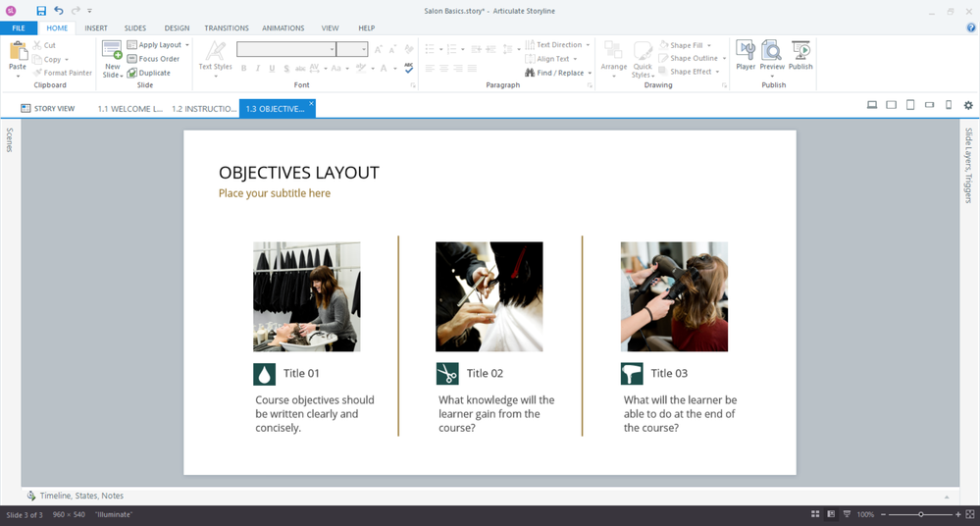Screen dimensions: 980x526
Task: Click the Publish icon in ribbon
Action: (x=800, y=51)
